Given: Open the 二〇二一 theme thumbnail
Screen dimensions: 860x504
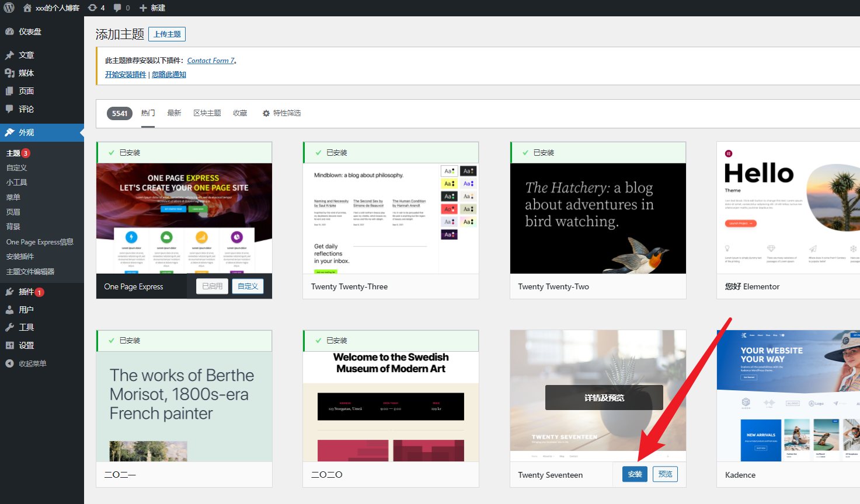Looking at the screenshot, I should pyautogui.click(x=184, y=407).
